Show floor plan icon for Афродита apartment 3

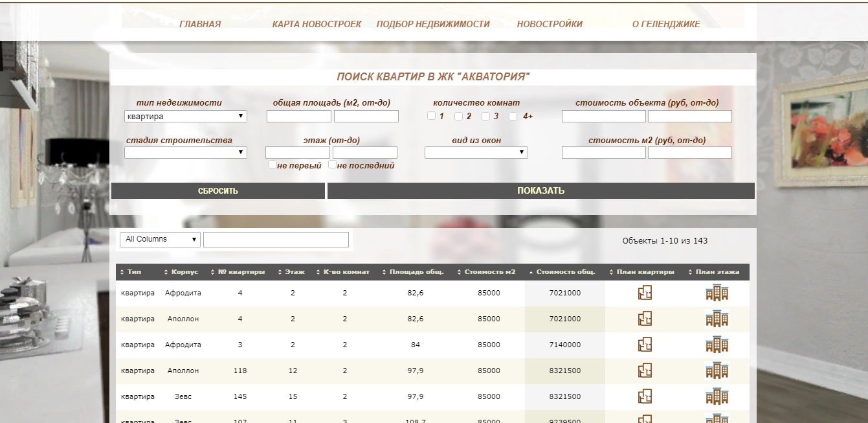tap(717, 345)
